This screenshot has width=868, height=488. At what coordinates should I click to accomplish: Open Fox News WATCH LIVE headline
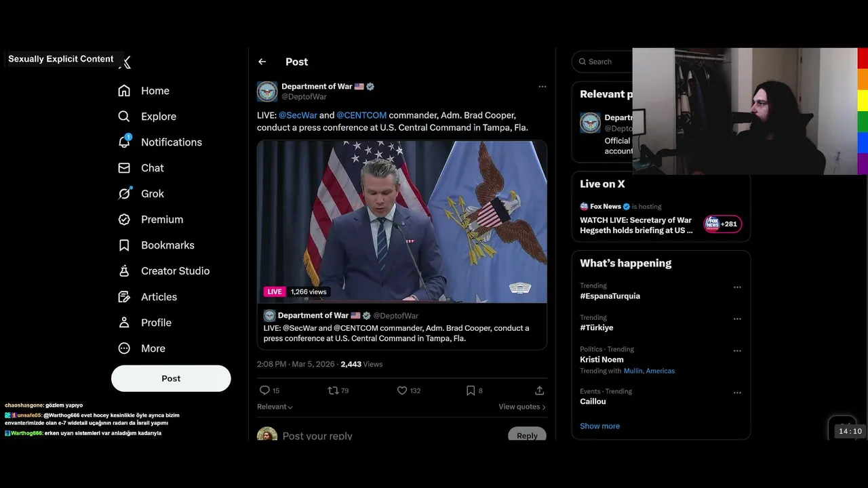click(x=636, y=225)
